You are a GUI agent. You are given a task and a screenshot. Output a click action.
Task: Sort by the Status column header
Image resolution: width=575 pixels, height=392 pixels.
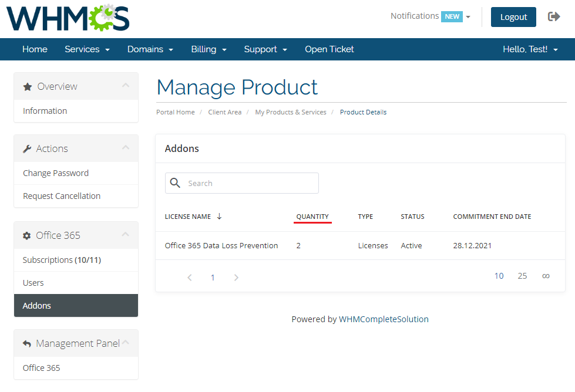pyautogui.click(x=412, y=217)
